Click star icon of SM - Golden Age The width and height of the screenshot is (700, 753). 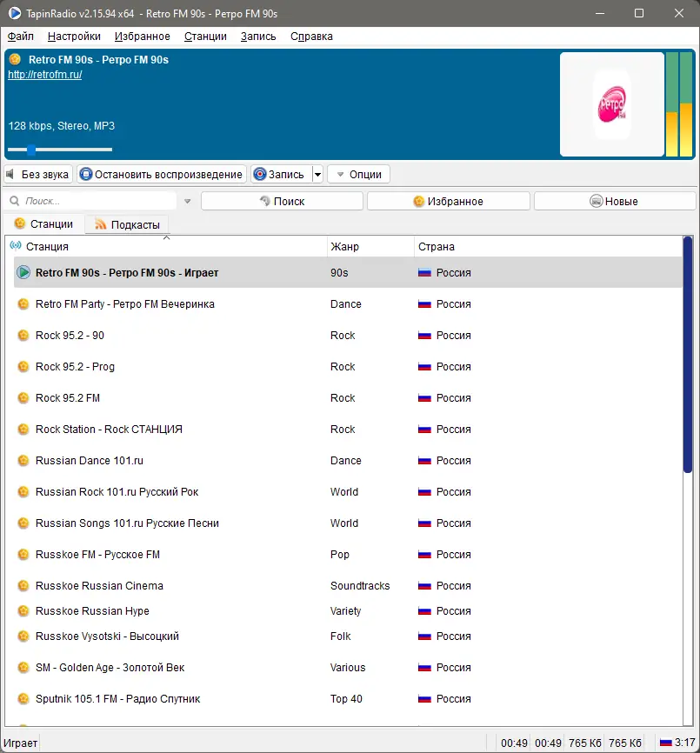tap(23, 668)
